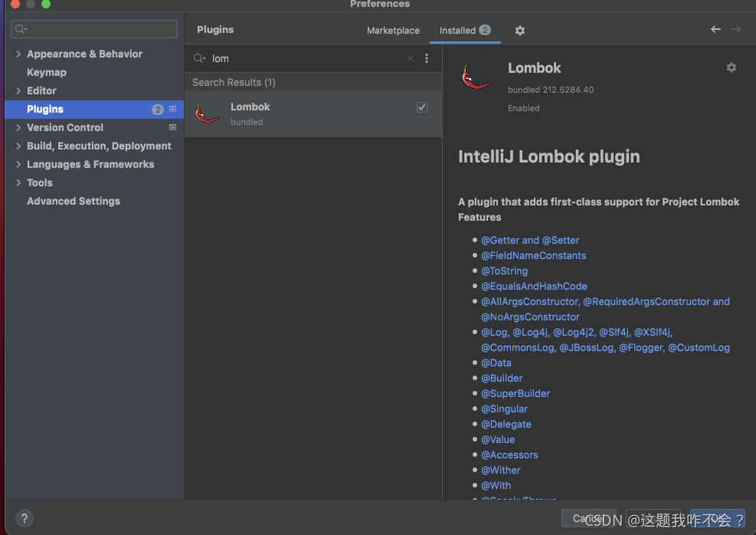Expand Languages & Frameworks section
756x535 pixels.
click(x=18, y=165)
